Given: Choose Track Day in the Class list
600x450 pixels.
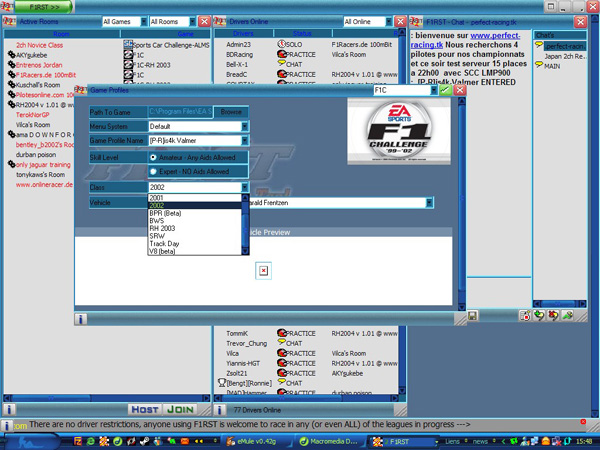Looking at the screenshot, I should coord(195,244).
